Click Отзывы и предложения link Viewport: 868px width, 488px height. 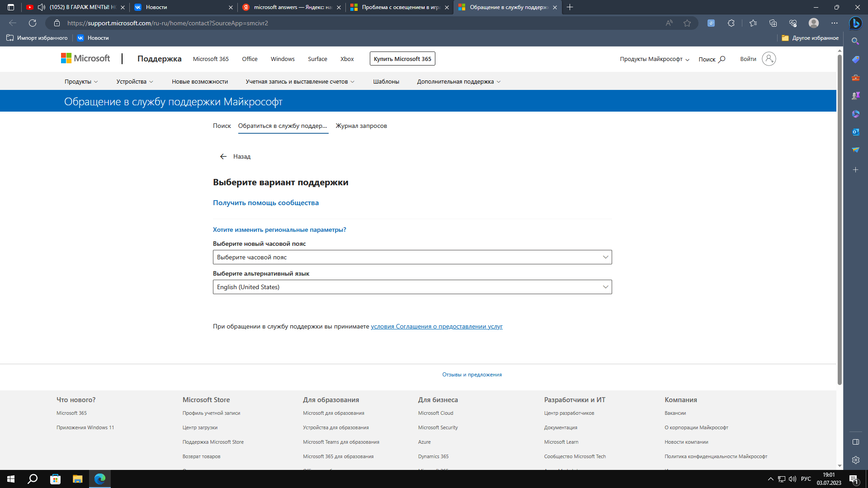[472, 375]
